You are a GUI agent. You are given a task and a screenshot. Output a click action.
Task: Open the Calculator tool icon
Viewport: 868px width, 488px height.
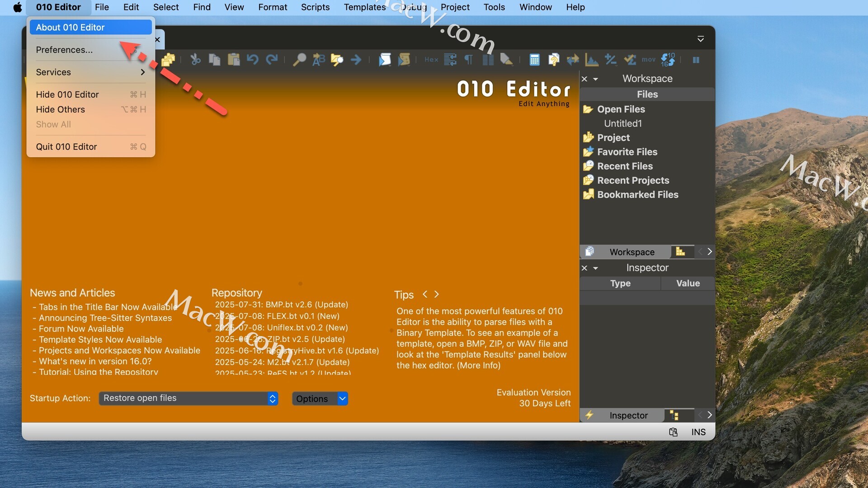534,60
